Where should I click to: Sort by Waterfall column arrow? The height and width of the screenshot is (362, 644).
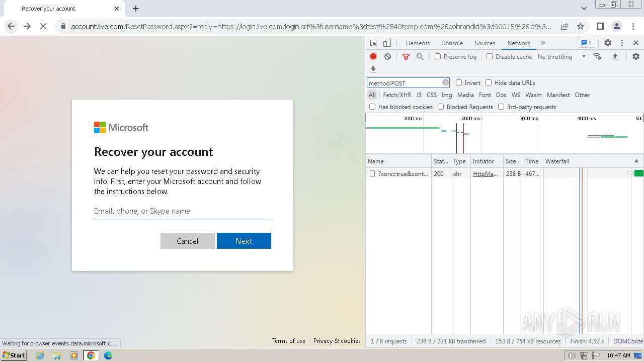point(636,161)
